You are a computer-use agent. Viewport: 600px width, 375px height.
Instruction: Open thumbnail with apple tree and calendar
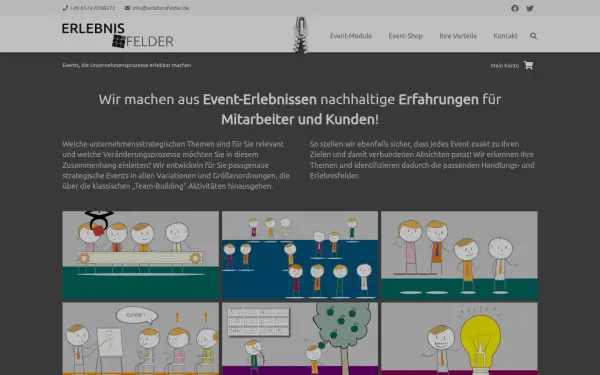pyautogui.click(x=300, y=339)
